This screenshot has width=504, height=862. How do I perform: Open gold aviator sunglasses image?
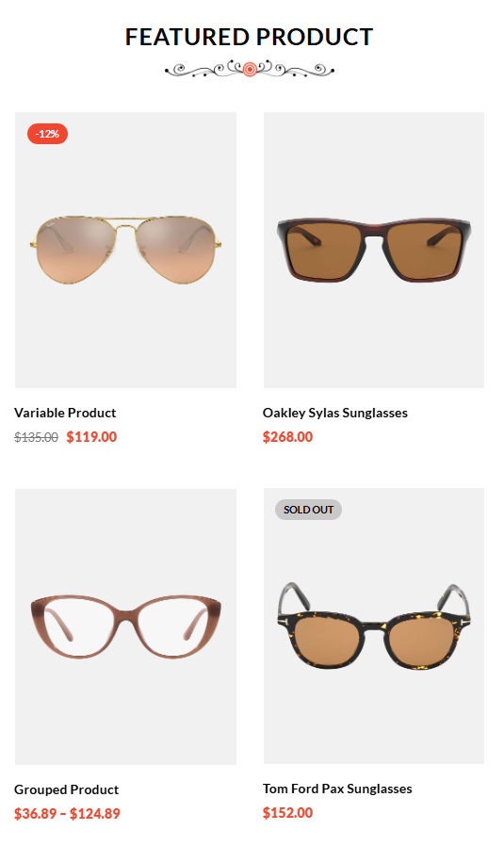(126, 251)
